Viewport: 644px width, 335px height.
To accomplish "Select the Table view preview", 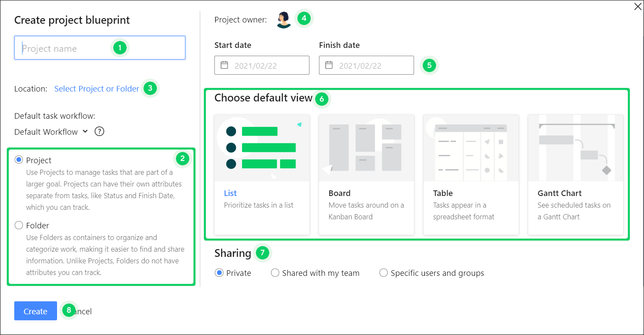I will click(471, 149).
